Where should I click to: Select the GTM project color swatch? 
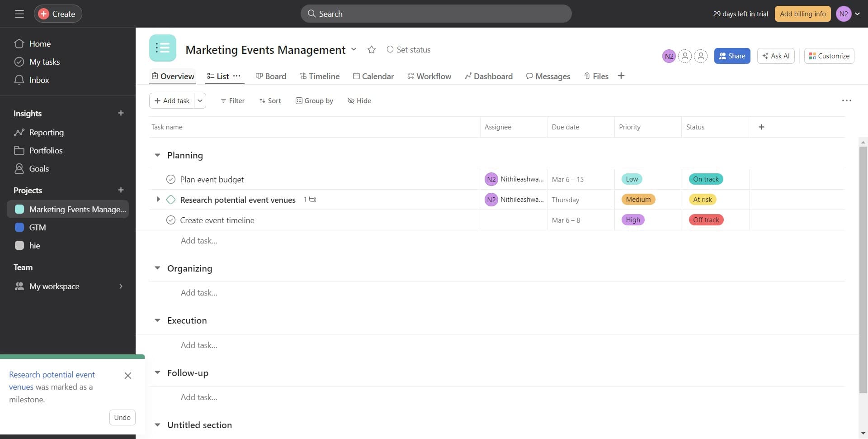tap(19, 227)
